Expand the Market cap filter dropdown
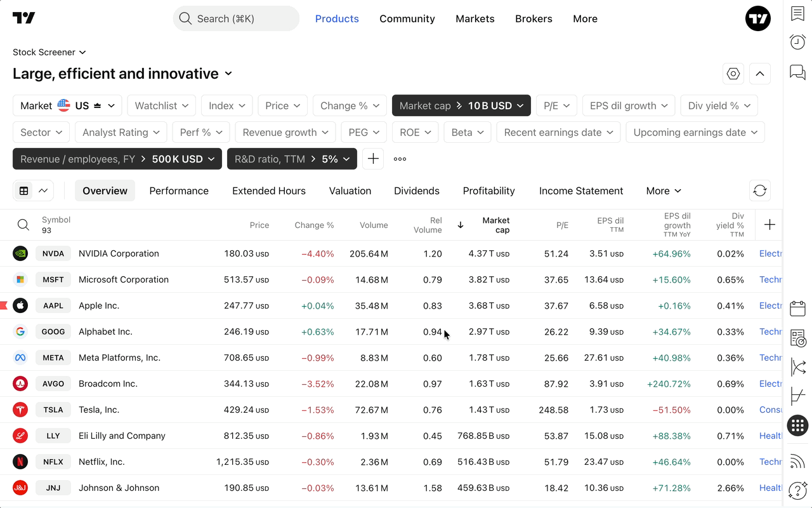This screenshot has height=508, width=812. pos(461,106)
